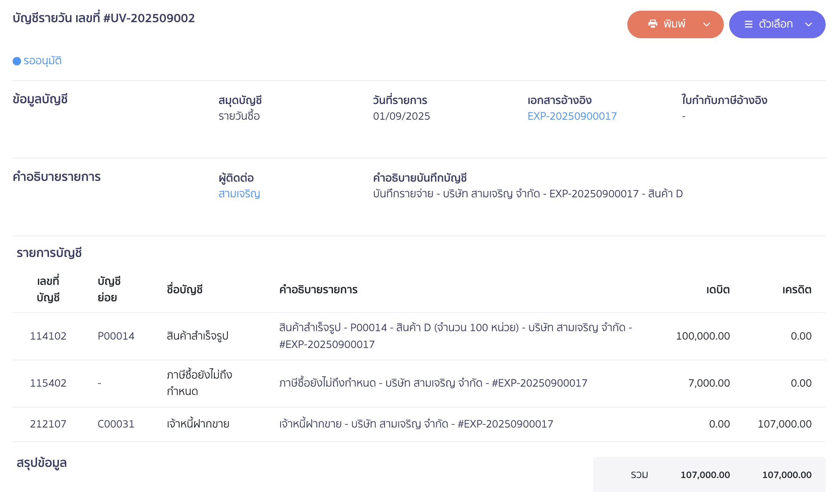This screenshot has width=839, height=504.
Task: Click the เลขที่บัญชี column header
Action: point(48,289)
